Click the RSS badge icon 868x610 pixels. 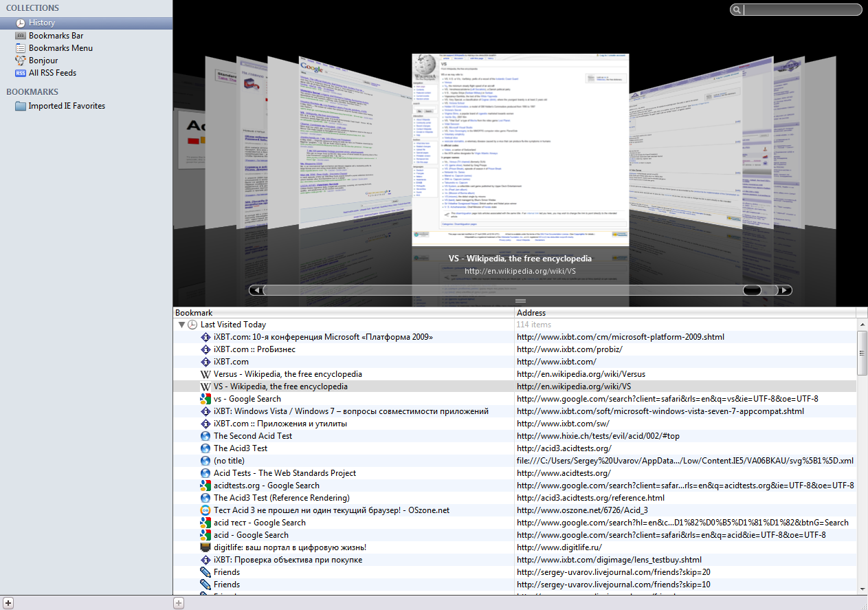(21, 73)
